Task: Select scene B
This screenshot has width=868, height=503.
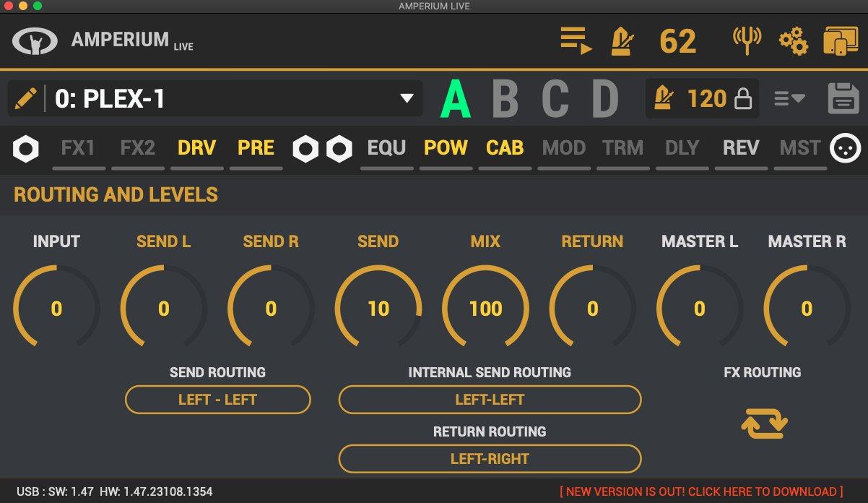Action: click(x=505, y=99)
